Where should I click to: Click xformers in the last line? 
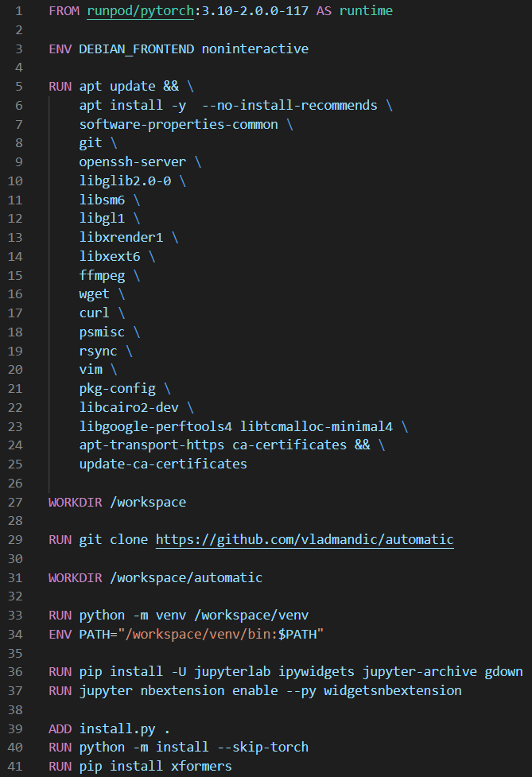coord(202,767)
